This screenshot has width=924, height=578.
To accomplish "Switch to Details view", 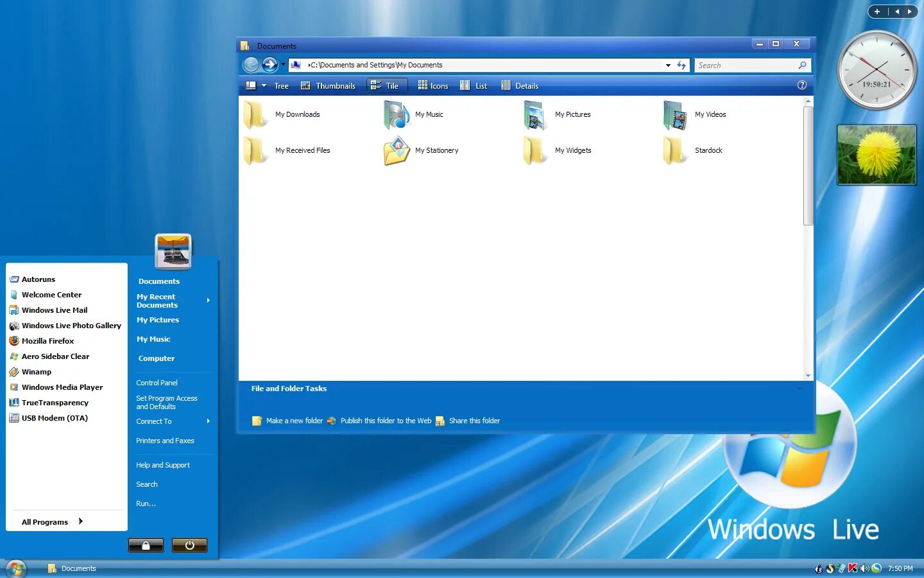I will point(520,85).
